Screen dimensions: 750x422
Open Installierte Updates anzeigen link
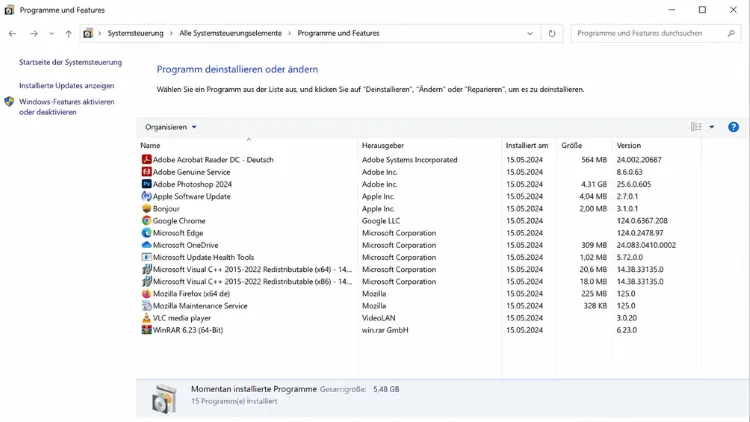(x=66, y=86)
